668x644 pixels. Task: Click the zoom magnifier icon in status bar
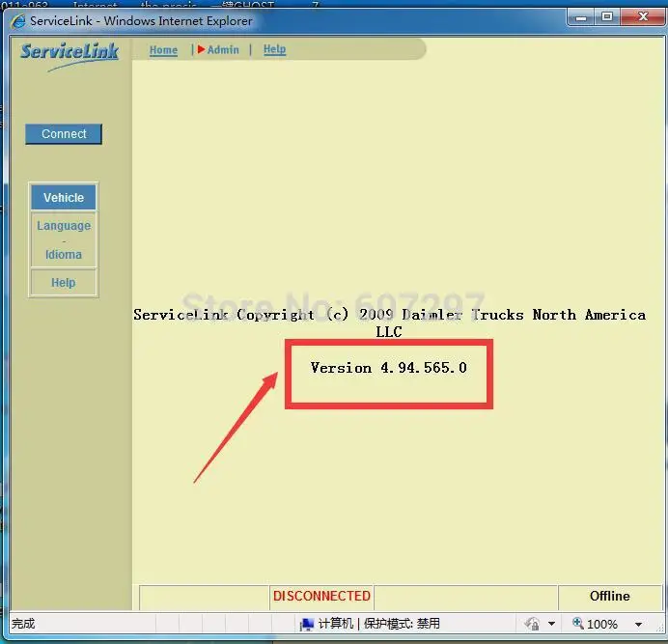click(x=577, y=623)
